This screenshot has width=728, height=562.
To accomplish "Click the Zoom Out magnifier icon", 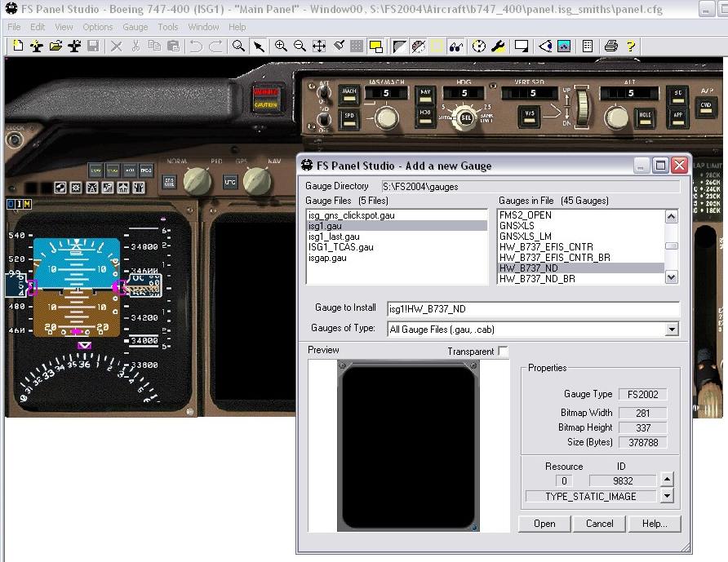I will pyautogui.click(x=300, y=46).
